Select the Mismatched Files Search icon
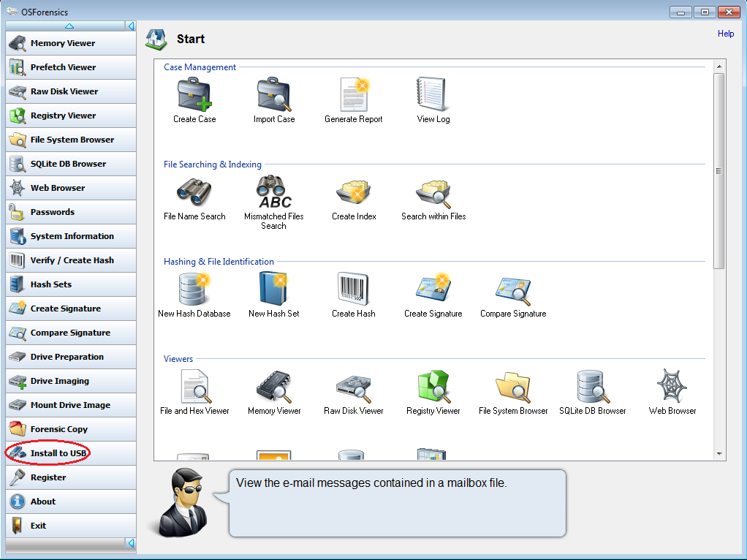The height and width of the screenshot is (560, 747). coord(274,192)
